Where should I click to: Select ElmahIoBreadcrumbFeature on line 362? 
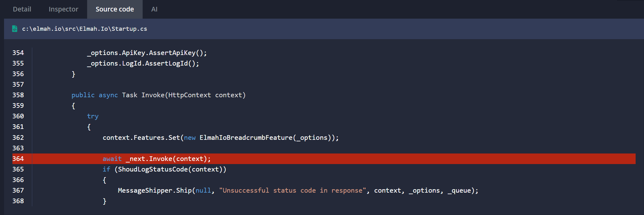click(x=245, y=137)
